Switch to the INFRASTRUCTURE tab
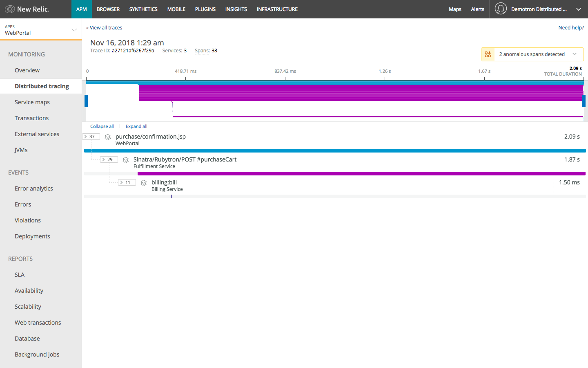Image resolution: width=588 pixels, height=368 pixels. click(x=277, y=9)
